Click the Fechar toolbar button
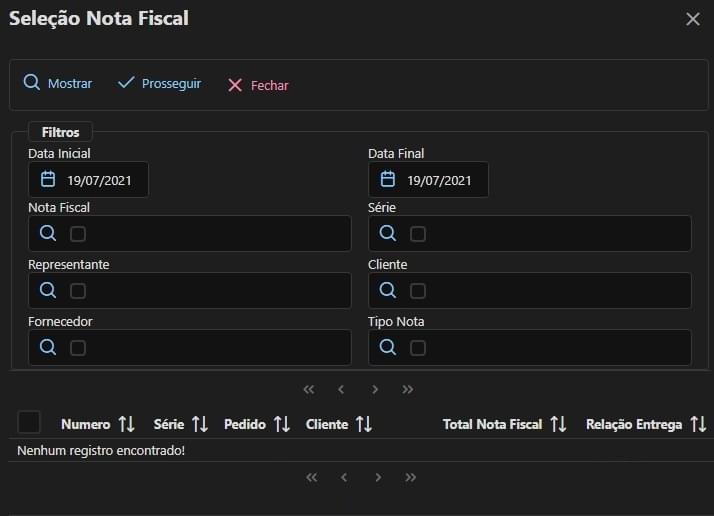 tap(258, 85)
